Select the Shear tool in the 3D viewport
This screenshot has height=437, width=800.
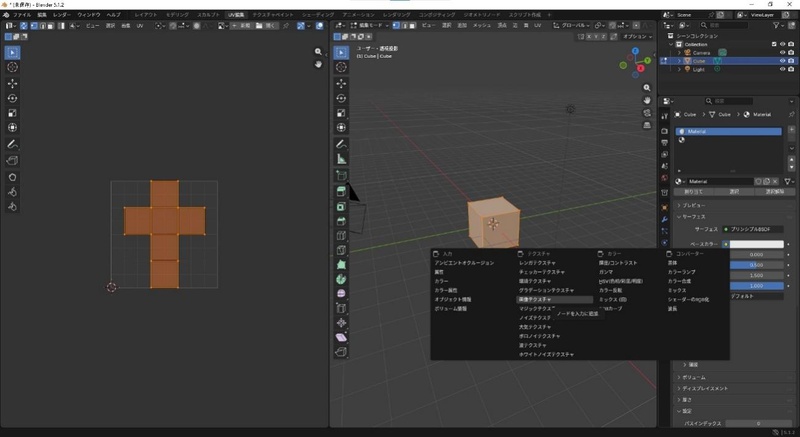pos(341,338)
